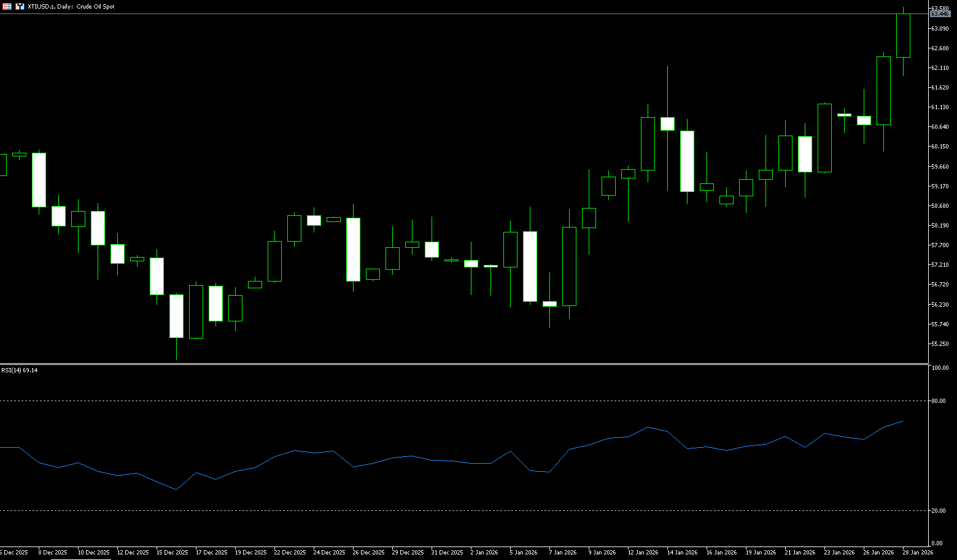Click the 22 Dec 2025 date label
This screenshot has height=560, width=957.
click(290, 553)
